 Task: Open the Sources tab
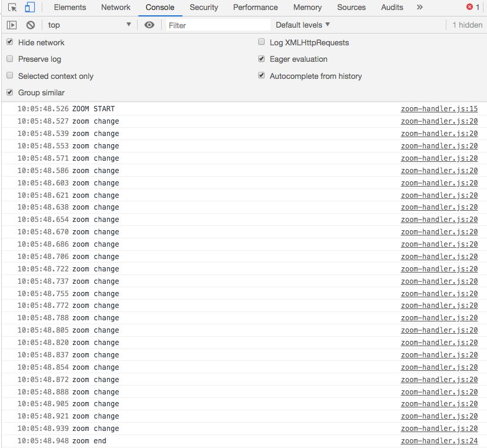351,7
